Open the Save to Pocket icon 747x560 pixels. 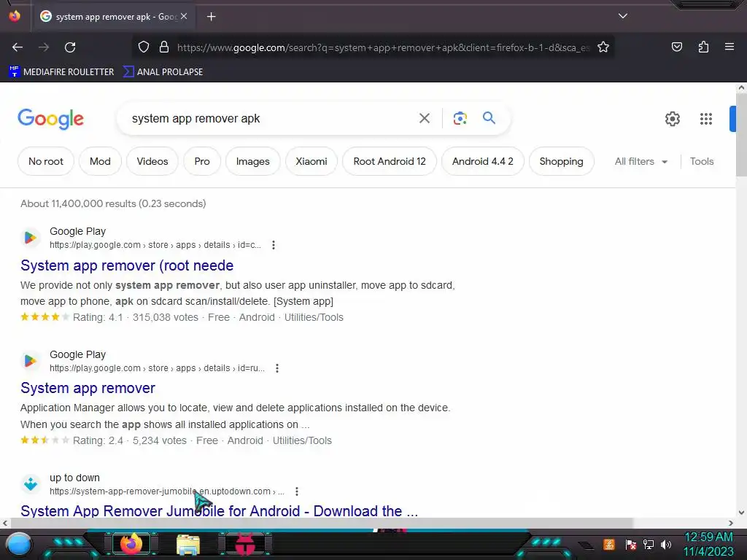pos(676,47)
